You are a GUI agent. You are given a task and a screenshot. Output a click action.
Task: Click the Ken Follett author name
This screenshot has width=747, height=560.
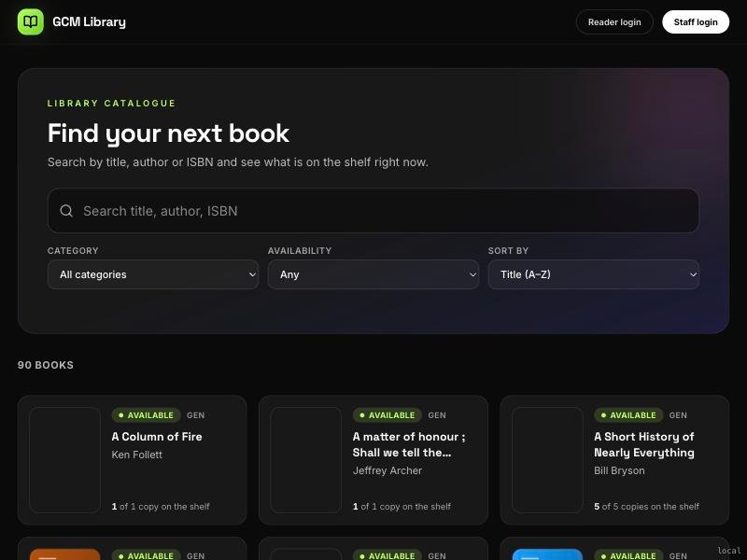[136, 455]
